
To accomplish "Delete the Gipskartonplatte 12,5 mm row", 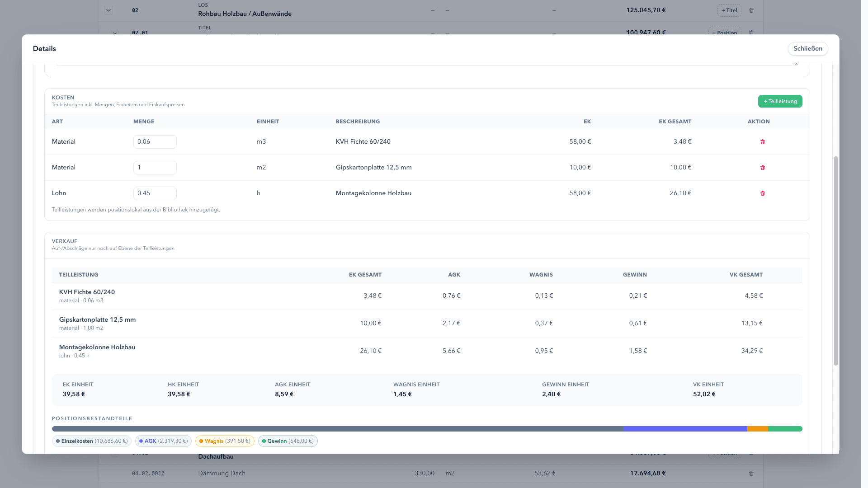I will 762,168.
